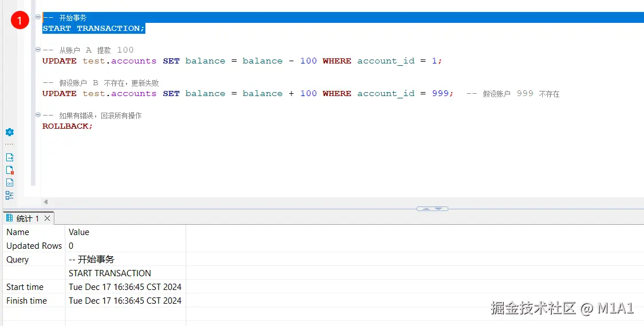644x326 pixels.
Task: Click the output document icon with arrow
Action: click(x=10, y=157)
